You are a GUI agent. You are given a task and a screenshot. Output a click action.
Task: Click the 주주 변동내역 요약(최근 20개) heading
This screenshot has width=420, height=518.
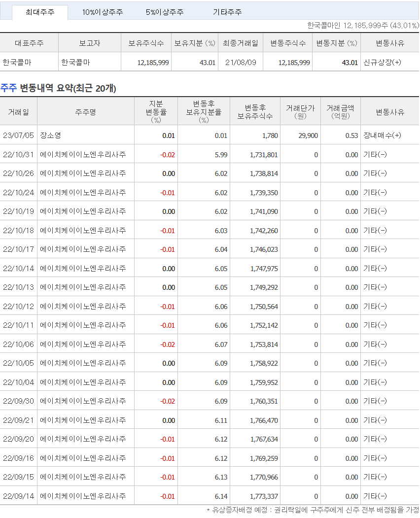coord(58,88)
